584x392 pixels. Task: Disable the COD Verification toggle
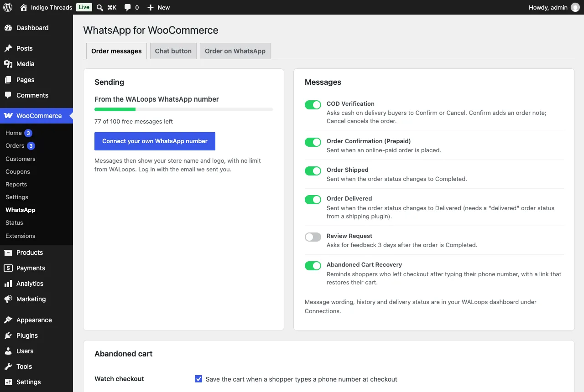point(313,105)
